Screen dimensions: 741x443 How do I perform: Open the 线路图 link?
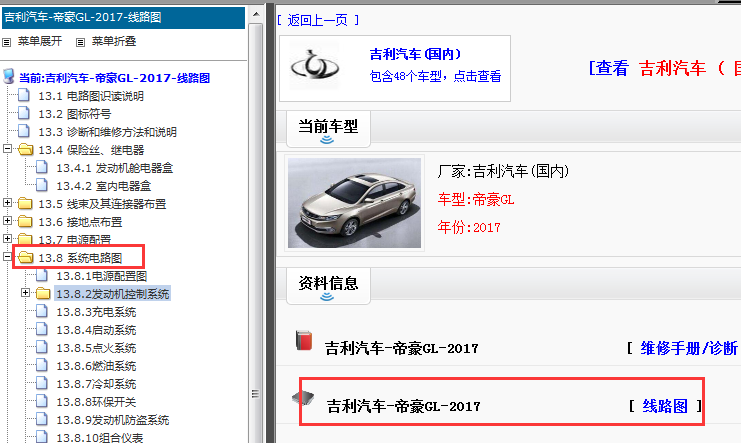[x=665, y=406]
